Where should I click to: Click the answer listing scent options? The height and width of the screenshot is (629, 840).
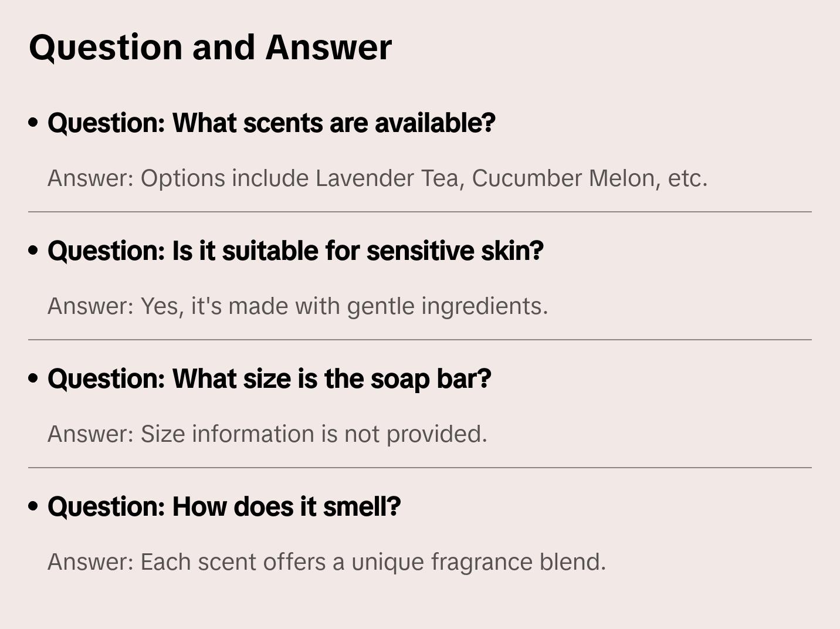[377, 178]
